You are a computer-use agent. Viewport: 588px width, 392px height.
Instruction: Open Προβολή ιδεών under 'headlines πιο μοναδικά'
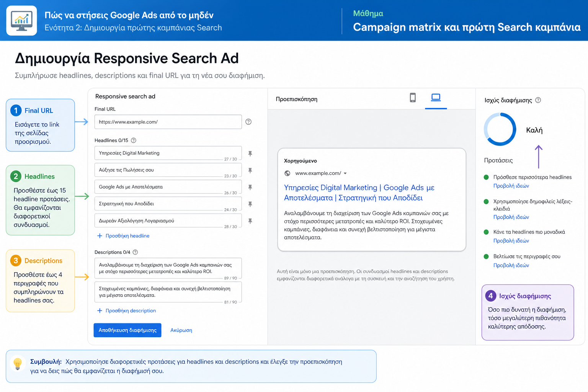511,241
